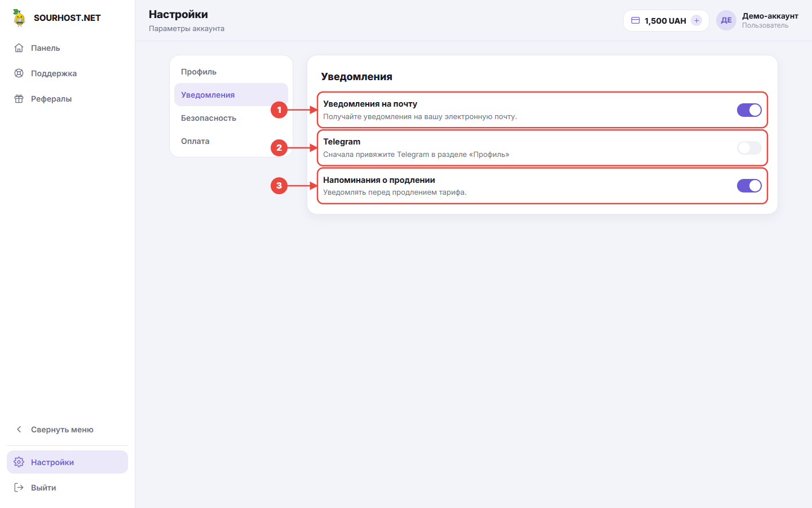
Task: Click the Параметры аккаунта subtitle
Action: point(187,29)
